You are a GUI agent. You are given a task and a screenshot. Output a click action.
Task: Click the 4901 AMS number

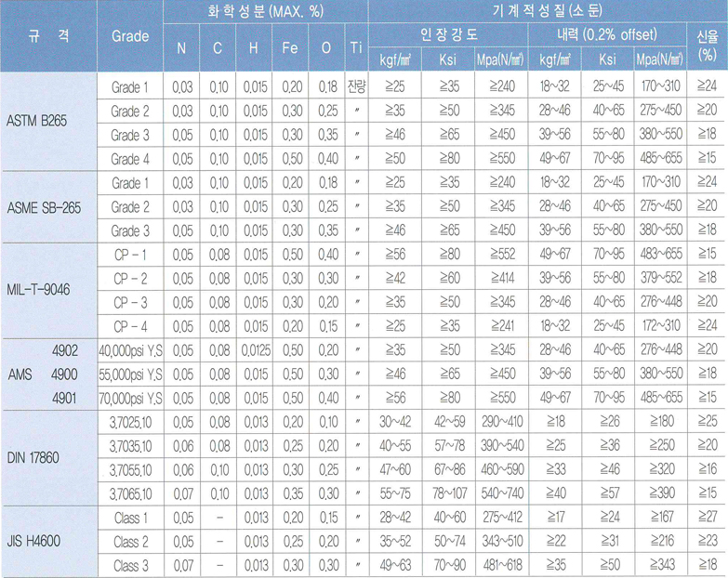64,399
